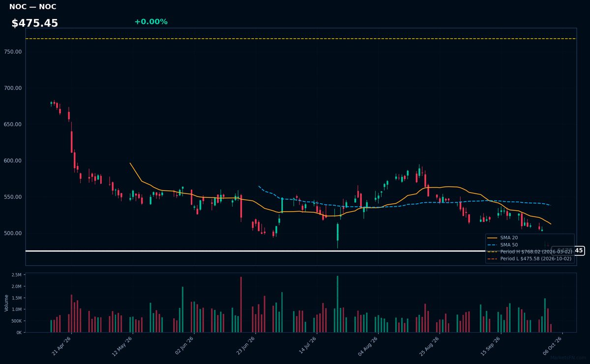The height and width of the screenshot is (364, 590).
Task: Click the 12 May '26 date label
Action: click(123, 346)
